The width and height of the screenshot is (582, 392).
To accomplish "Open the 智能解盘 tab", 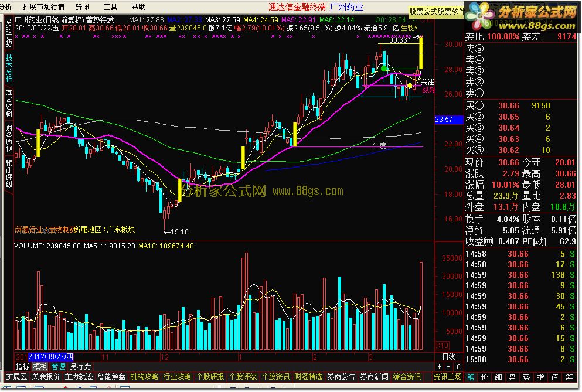I will tap(111, 376).
